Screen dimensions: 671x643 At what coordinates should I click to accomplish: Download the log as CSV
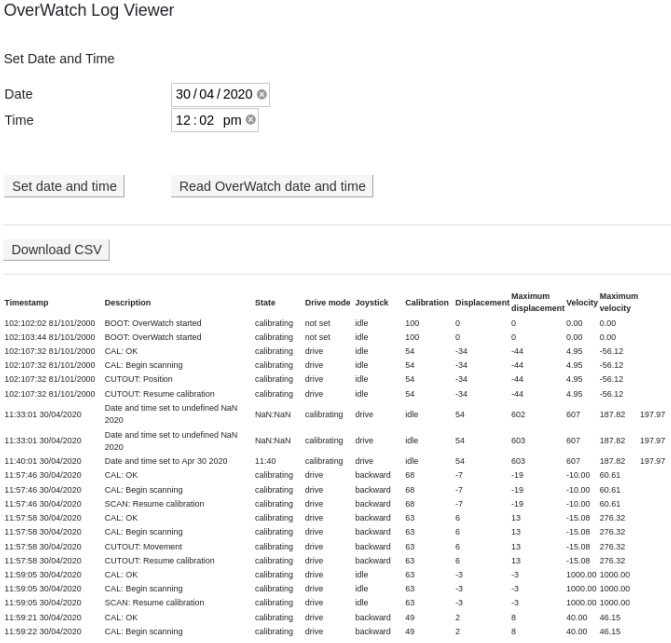pyautogui.click(x=56, y=249)
